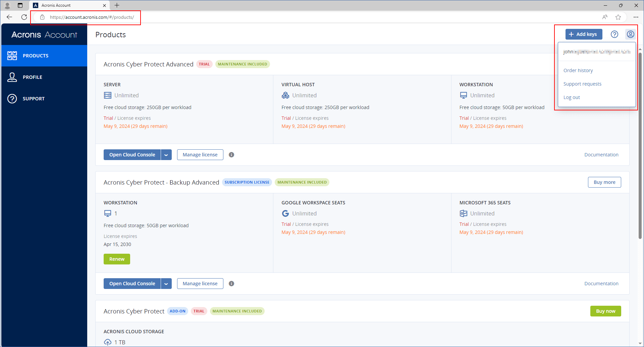Open browser settings ellipsis menu
The image size is (644, 347).
(636, 17)
